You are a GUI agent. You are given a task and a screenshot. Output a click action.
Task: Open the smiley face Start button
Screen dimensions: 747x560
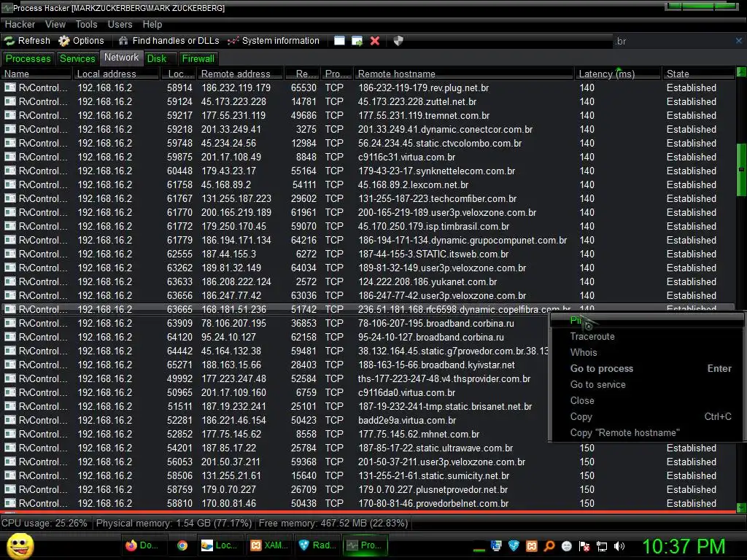19,545
